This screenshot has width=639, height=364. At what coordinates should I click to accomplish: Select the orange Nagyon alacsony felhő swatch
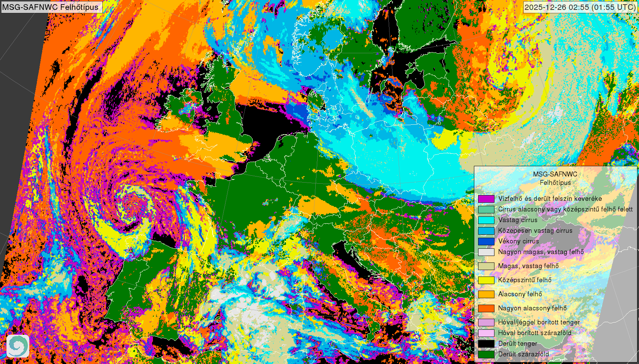point(486,308)
